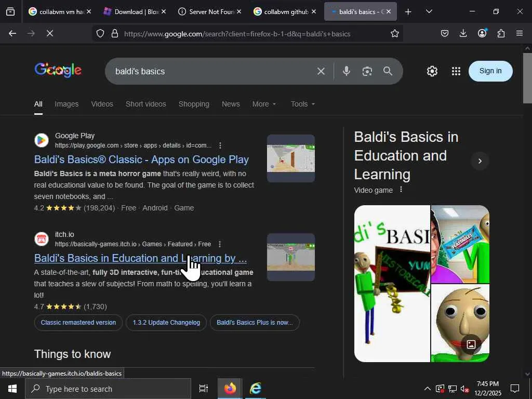Launch Internet Explorer from taskbar
This screenshot has width=532, height=399.
point(255,389)
